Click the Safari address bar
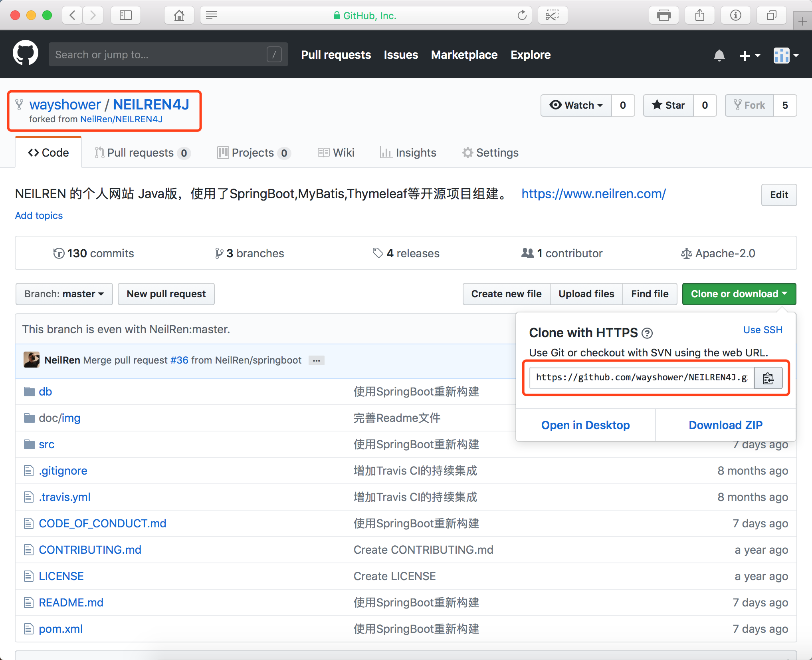This screenshot has width=812, height=660. pyautogui.click(x=366, y=16)
